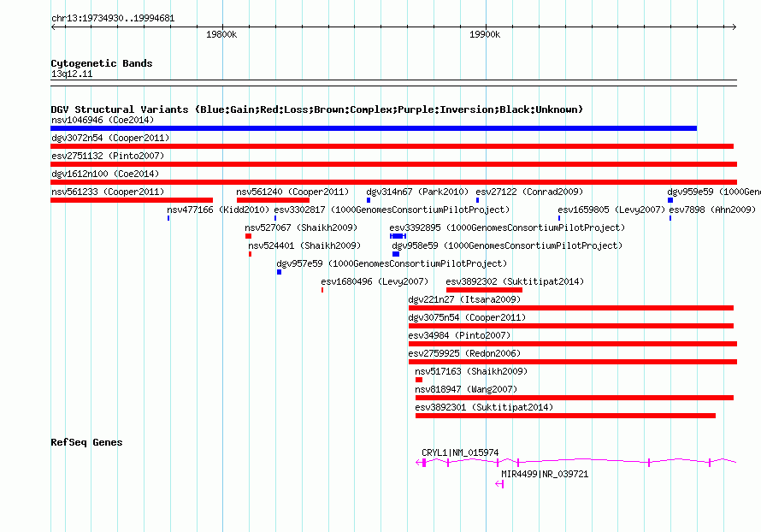Image resolution: width=761 pixels, height=532 pixels.
Task: Click the red bar under esv3892302
Action: point(484,290)
